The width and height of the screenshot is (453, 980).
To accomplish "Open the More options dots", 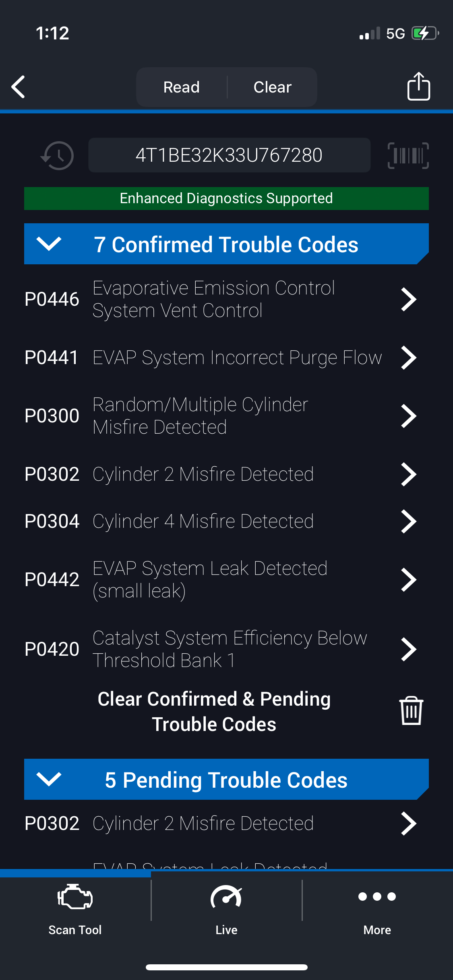I will (x=377, y=897).
